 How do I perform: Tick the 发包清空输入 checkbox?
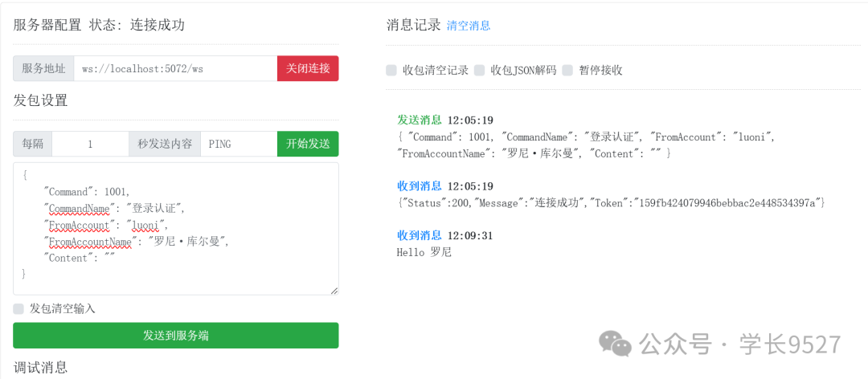(x=18, y=308)
